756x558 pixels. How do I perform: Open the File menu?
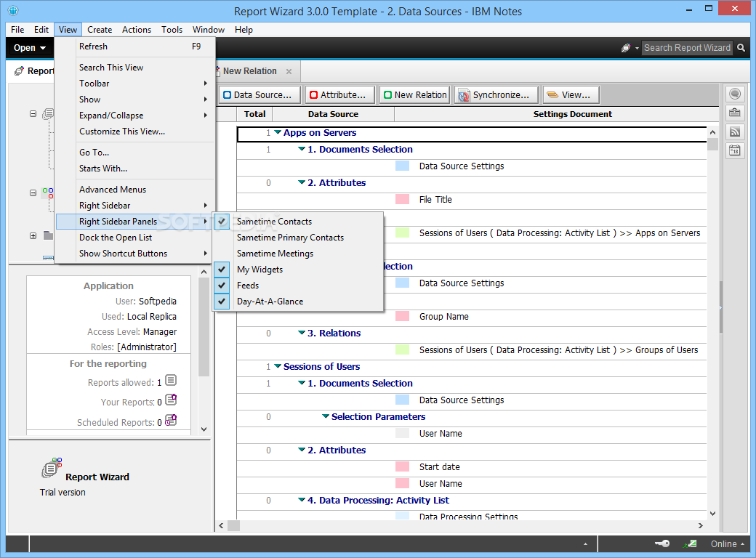tap(18, 29)
